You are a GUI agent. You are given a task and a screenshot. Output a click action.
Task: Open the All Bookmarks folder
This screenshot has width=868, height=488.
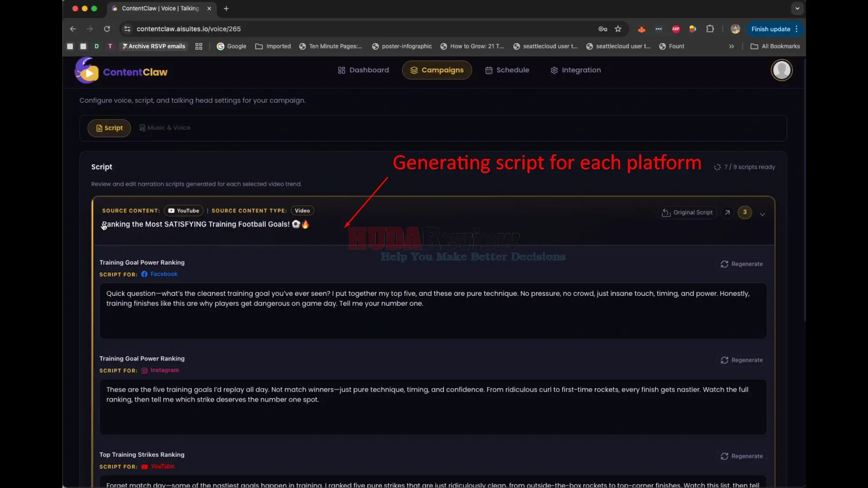775,46
